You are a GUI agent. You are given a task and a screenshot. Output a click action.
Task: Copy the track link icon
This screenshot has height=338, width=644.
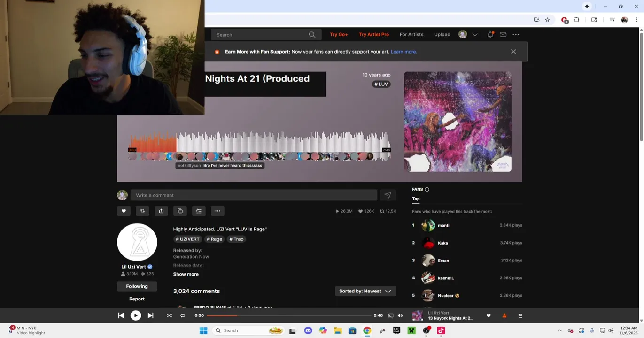(180, 211)
